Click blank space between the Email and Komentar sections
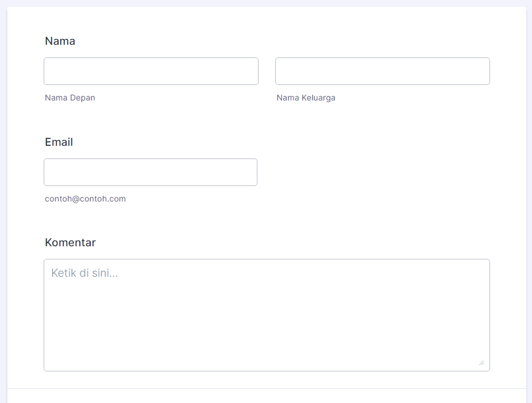This screenshot has width=532, height=403. (267, 221)
